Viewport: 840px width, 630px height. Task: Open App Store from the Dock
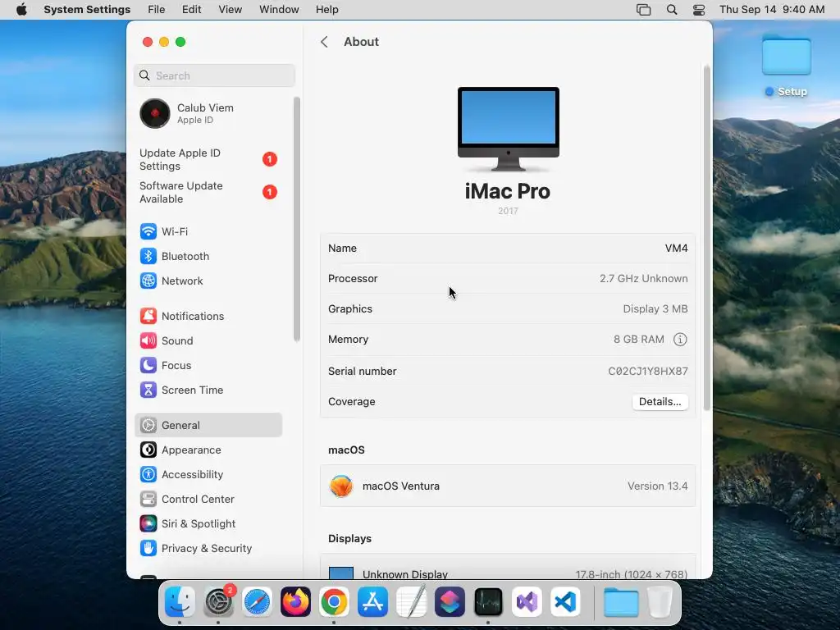[372, 601]
